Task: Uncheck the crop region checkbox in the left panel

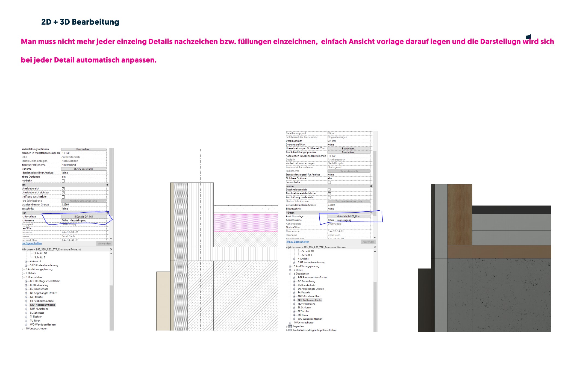Action: point(63,189)
